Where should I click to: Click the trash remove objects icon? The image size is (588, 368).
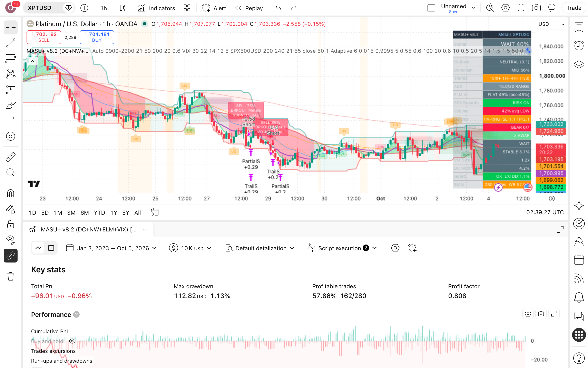click(x=10, y=276)
